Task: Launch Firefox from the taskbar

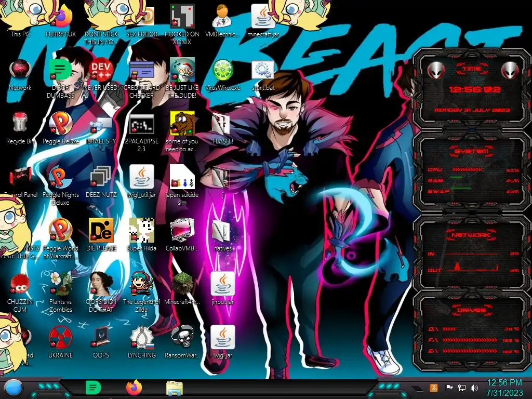Action: pyautogui.click(x=134, y=388)
